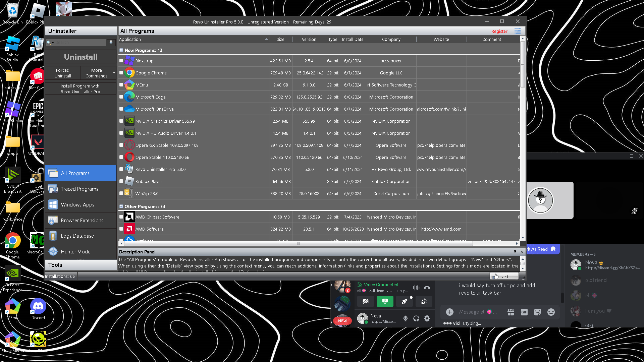This screenshot has height=362, width=644.
Task: Select the Logs Database icon
Action: [53, 236]
